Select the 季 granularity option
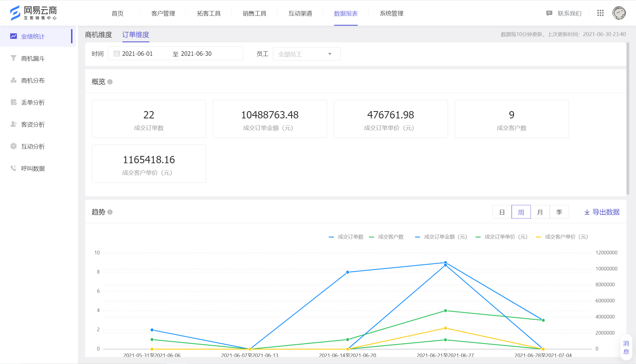Screen dimensions: 636x364 point(559,212)
